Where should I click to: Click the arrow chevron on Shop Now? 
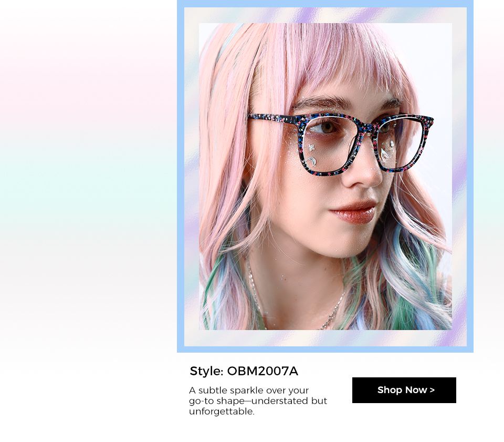click(x=432, y=390)
